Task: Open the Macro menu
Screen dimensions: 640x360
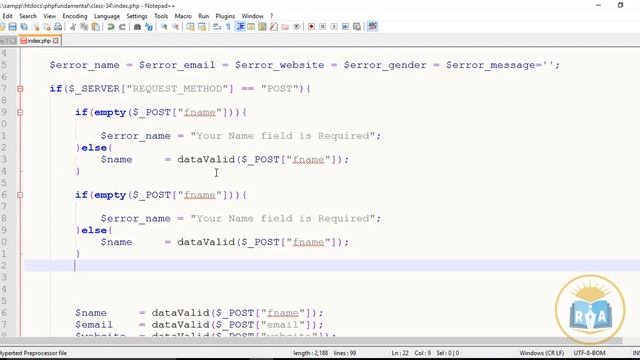Action: [x=183, y=16]
